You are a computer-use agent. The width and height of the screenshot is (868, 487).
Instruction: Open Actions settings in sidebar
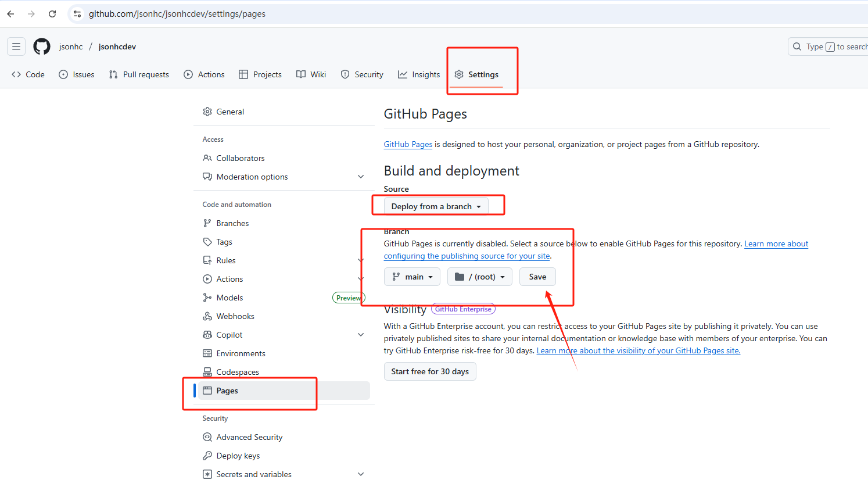coord(284,279)
